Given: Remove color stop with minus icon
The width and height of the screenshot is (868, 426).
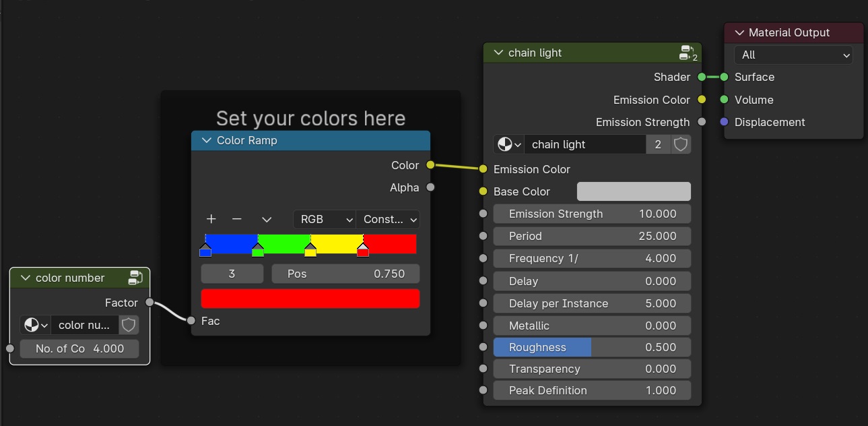Looking at the screenshot, I should click(x=236, y=219).
